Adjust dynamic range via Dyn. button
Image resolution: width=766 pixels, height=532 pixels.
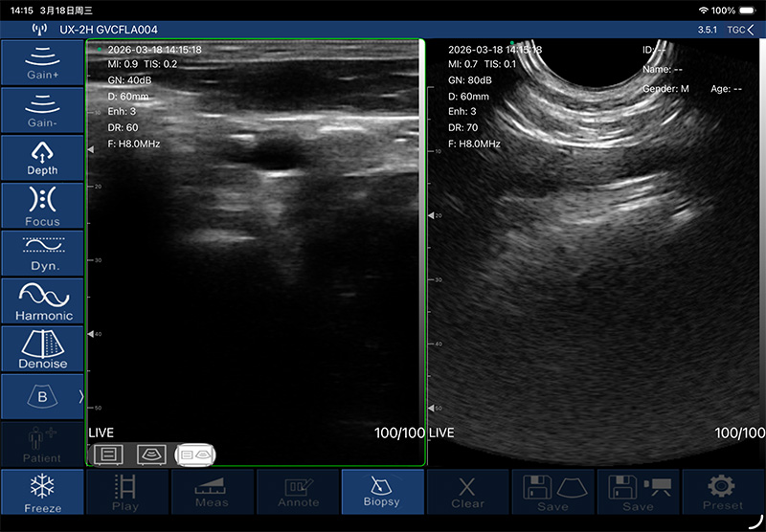tap(42, 254)
